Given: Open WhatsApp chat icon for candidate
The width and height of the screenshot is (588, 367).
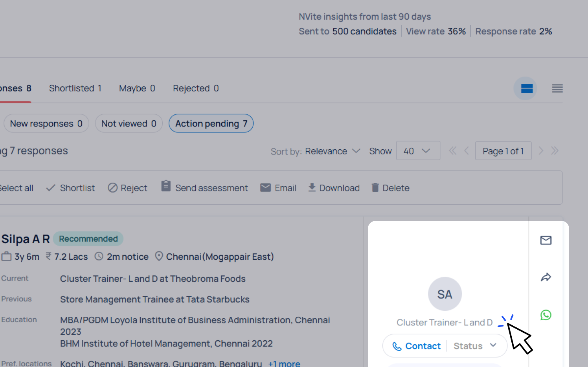Looking at the screenshot, I should [x=546, y=315].
